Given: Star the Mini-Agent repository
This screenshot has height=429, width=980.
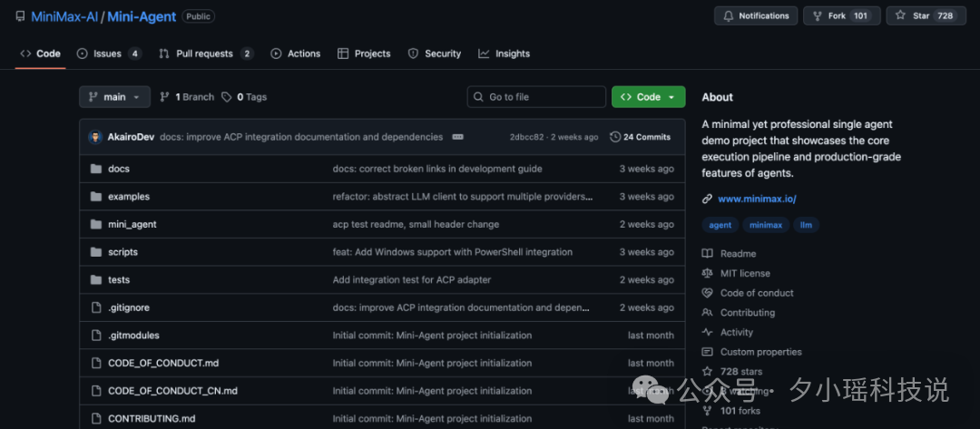Looking at the screenshot, I should coord(926,15).
